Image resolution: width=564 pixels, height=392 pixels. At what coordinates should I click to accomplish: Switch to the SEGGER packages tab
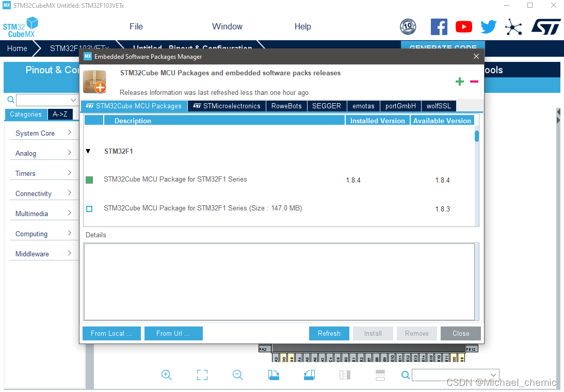tap(327, 106)
